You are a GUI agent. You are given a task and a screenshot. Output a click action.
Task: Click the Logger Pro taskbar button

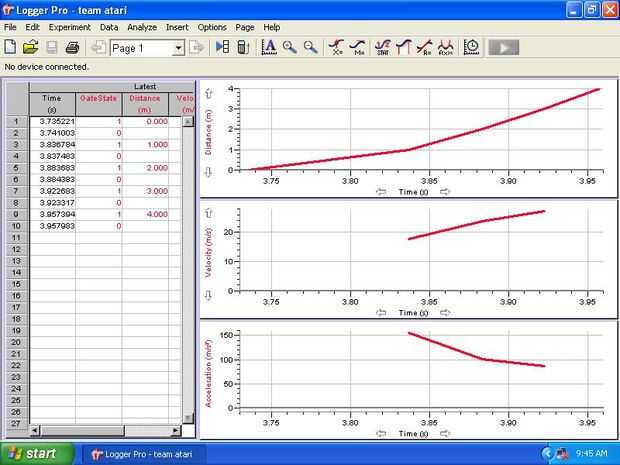pyautogui.click(x=143, y=454)
